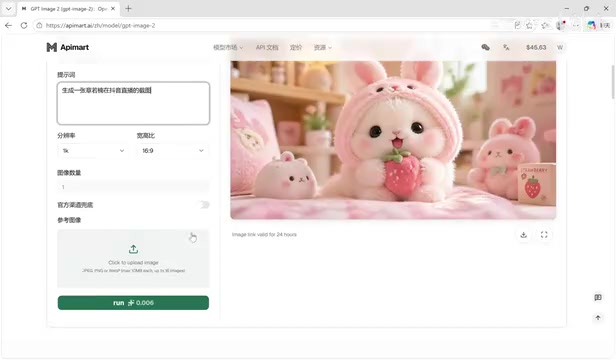Open the Copilot sidebar icon
This screenshot has width=616, height=360.
pos(591,25)
